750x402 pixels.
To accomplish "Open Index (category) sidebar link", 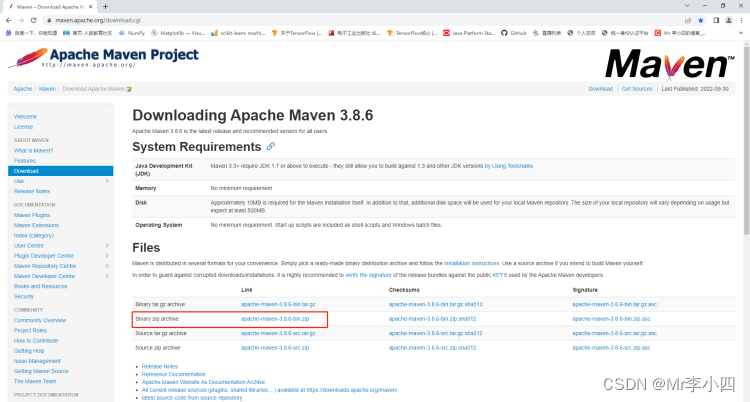I will 34,235.
